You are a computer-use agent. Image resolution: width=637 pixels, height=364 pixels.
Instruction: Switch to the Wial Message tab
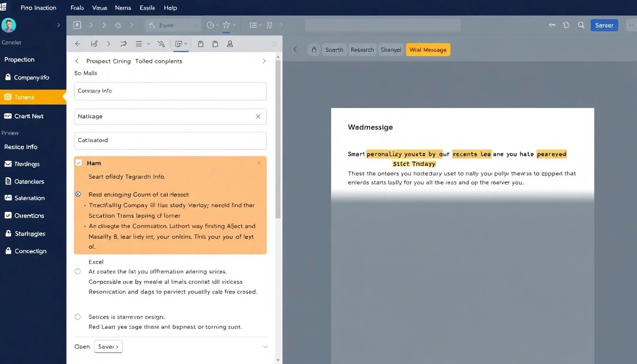click(x=428, y=50)
